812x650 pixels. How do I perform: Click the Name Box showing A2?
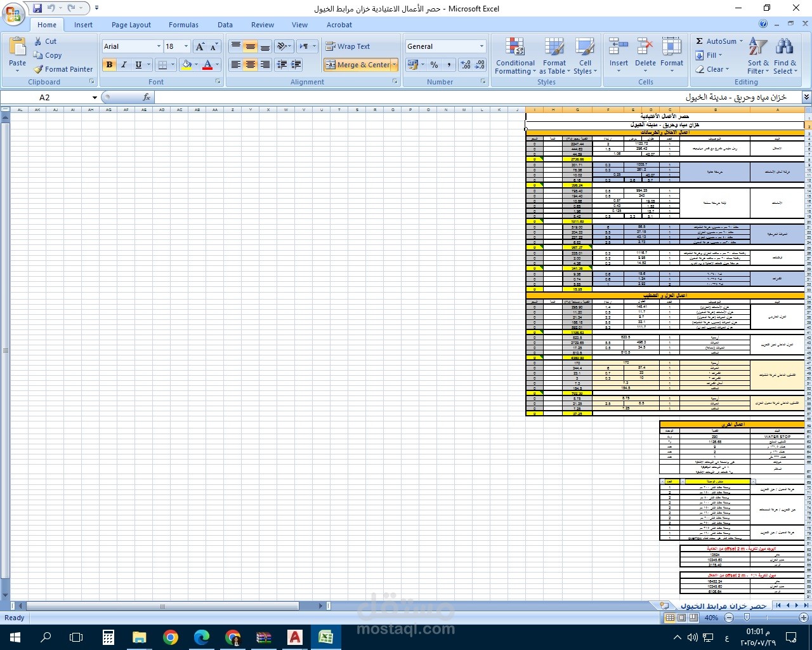tap(44, 97)
